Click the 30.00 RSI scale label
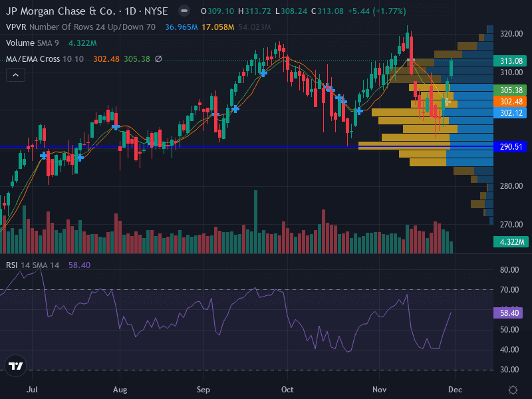The height and width of the screenshot is (399, 532). (509, 370)
